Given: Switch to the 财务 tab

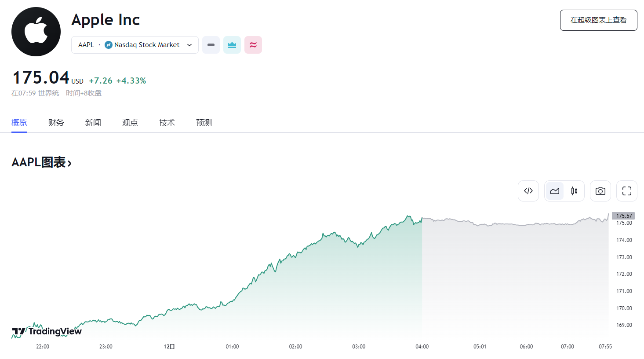Looking at the screenshot, I should pyautogui.click(x=56, y=123).
